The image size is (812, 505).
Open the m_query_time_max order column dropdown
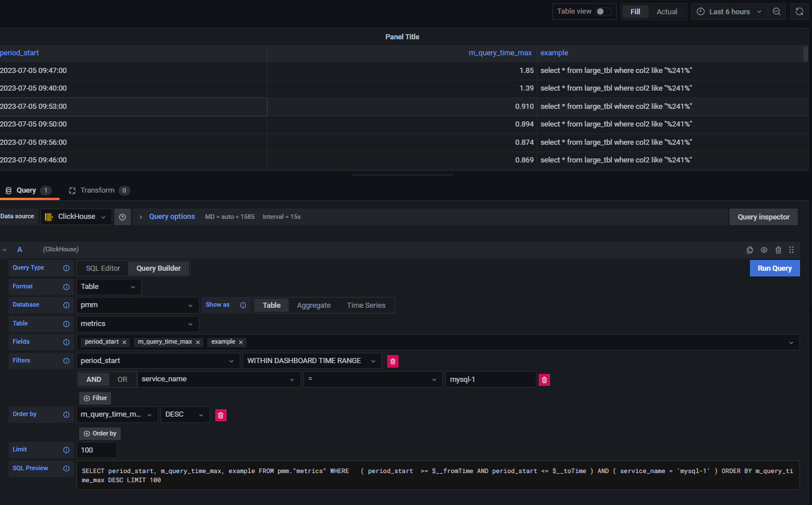117,415
